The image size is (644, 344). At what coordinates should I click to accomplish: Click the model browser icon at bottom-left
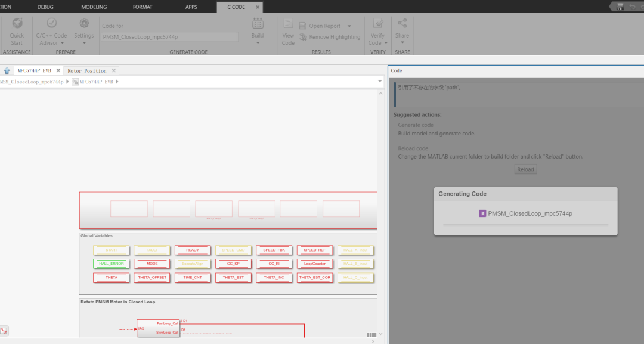point(4,331)
